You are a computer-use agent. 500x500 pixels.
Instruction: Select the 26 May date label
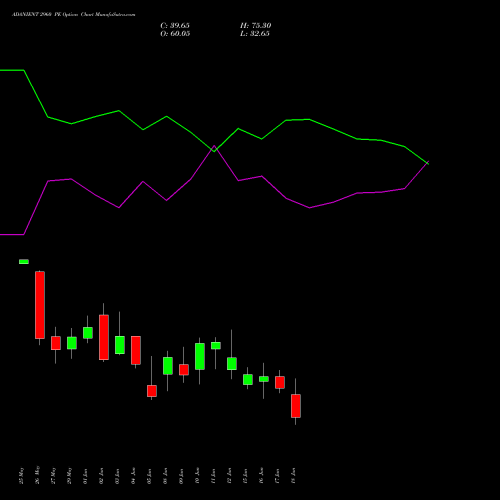(38, 475)
